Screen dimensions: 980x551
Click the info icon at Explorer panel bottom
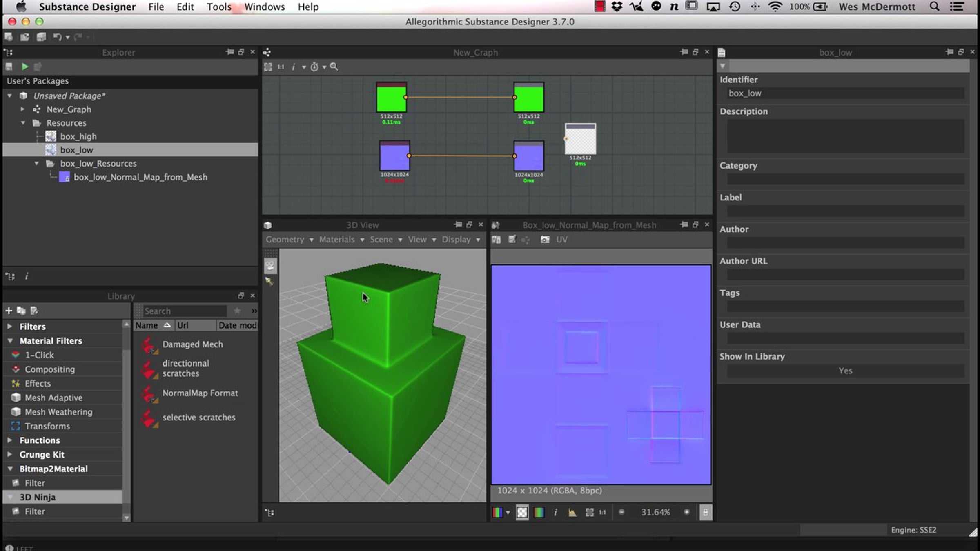(27, 276)
